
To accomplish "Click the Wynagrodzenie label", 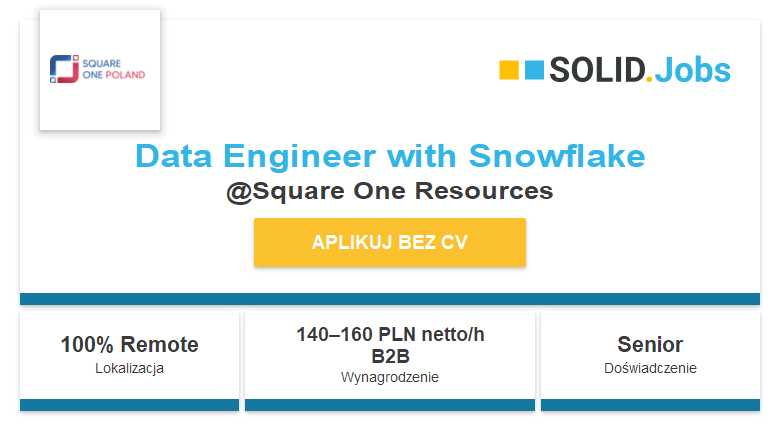I will [390, 378].
